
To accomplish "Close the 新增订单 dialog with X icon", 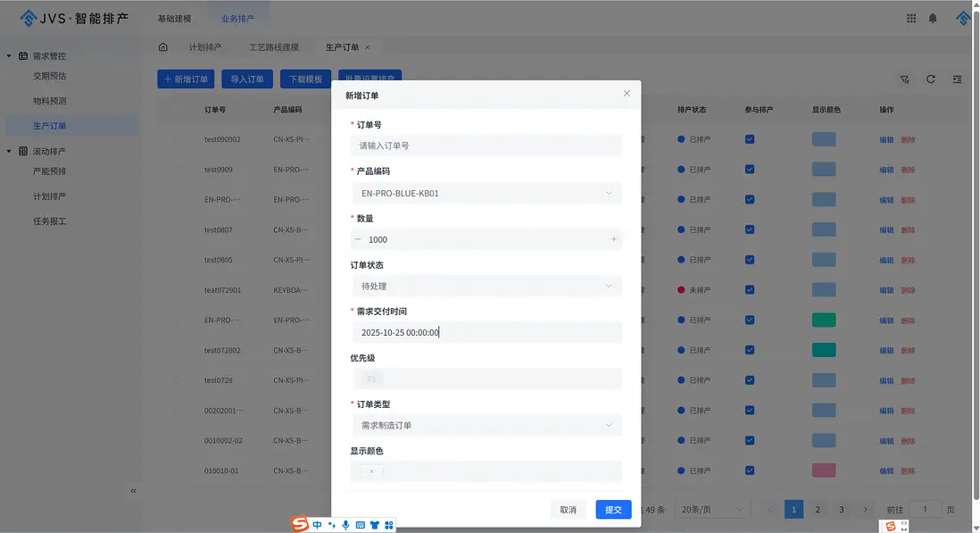I will 627,94.
